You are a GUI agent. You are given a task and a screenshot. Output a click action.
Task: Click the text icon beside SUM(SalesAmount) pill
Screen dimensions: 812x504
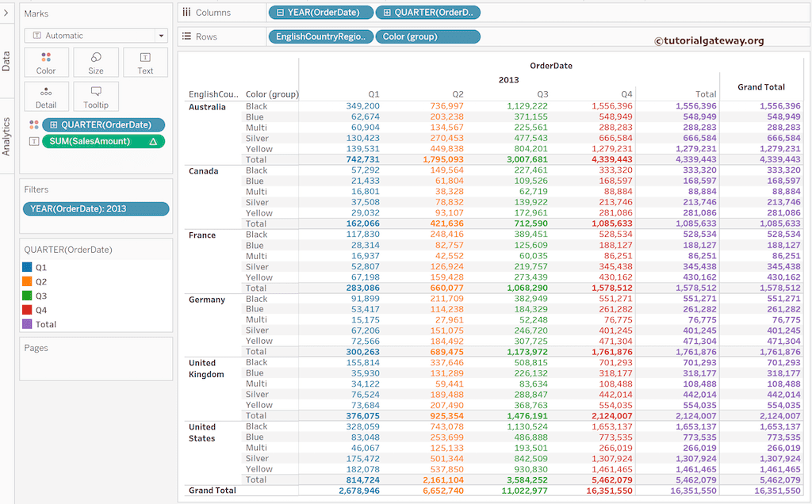click(34, 141)
